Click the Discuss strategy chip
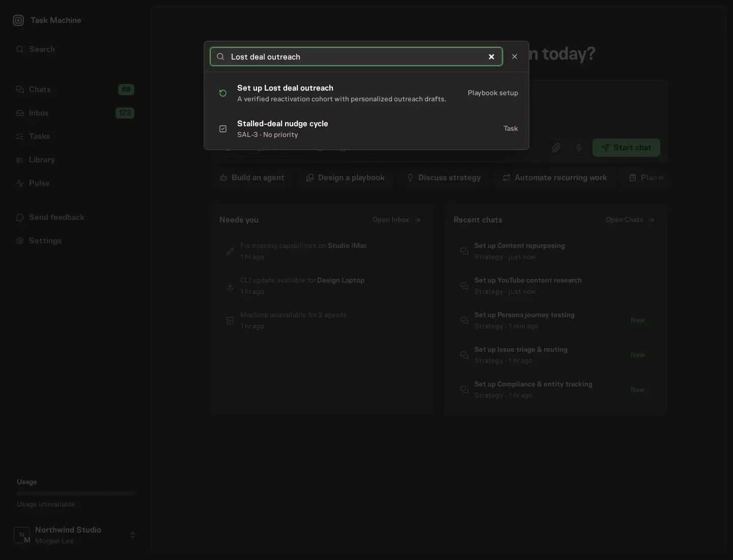733x560 pixels. 443,178
